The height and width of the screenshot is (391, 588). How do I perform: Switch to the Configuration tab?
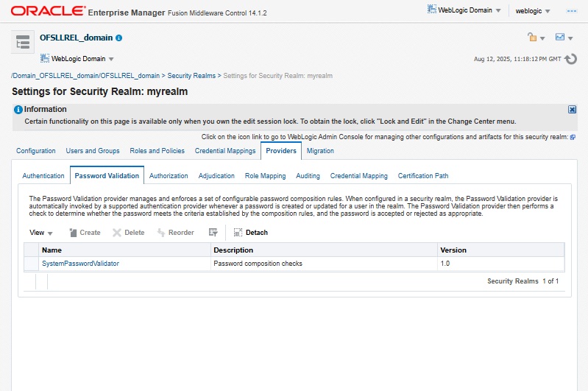(x=35, y=151)
